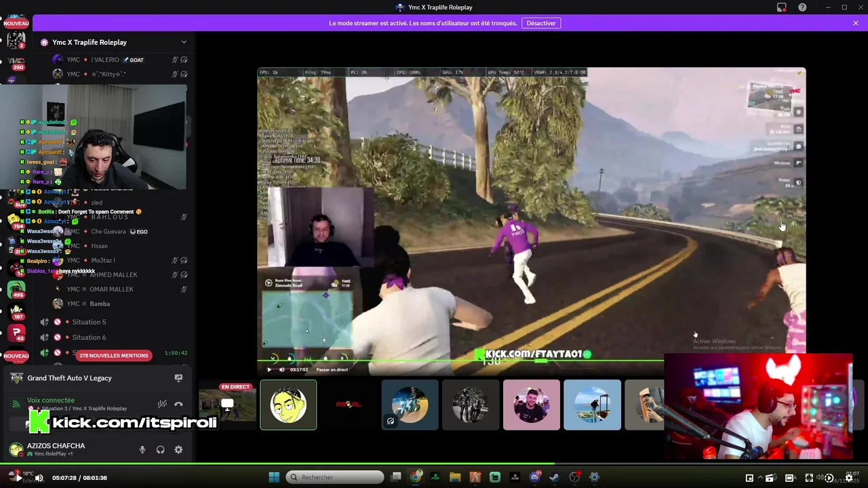The height and width of the screenshot is (488, 868).
Task: Share screen for Grand Theft Auto V Legacy
Action: click(x=178, y=378)
